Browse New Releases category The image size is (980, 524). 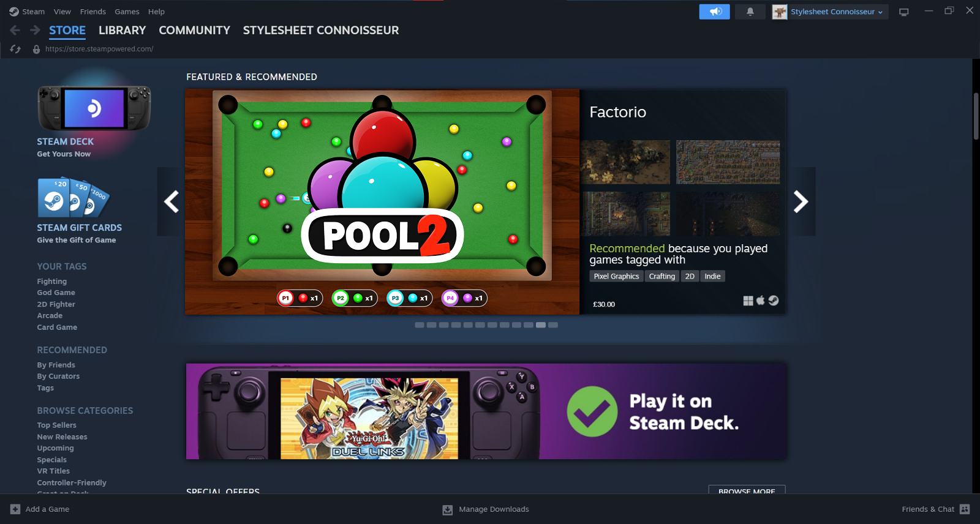pyautogui.click(x=62, y=437)
